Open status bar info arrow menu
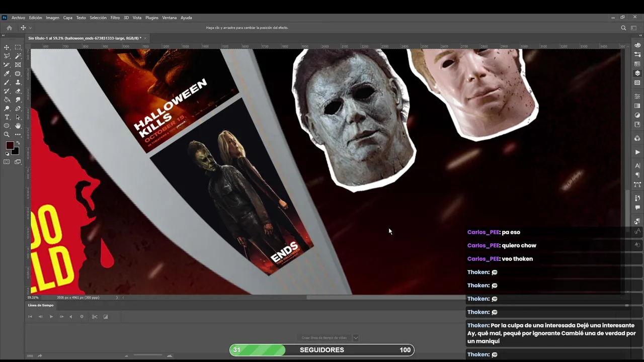Image resolution: width=644 pixels, height=362 pixels. (x=117, y=298)
